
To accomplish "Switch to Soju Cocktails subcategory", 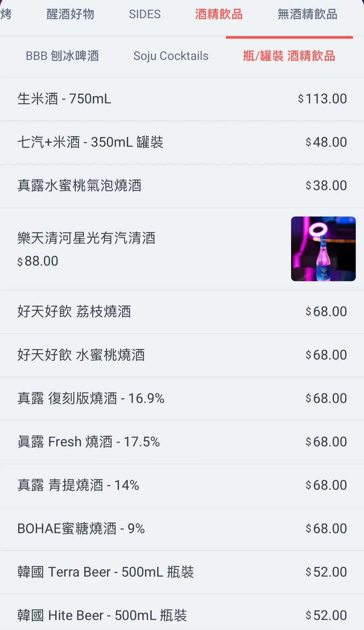I will pos(171,56).
